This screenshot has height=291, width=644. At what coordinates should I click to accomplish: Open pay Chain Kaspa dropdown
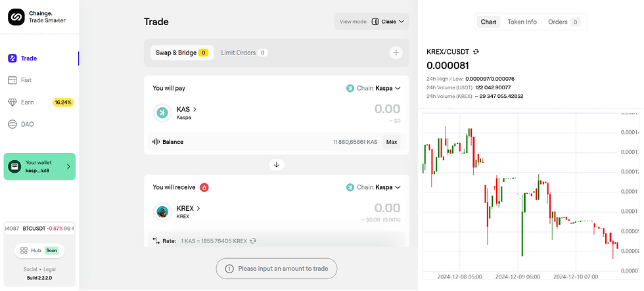(373, 88)
